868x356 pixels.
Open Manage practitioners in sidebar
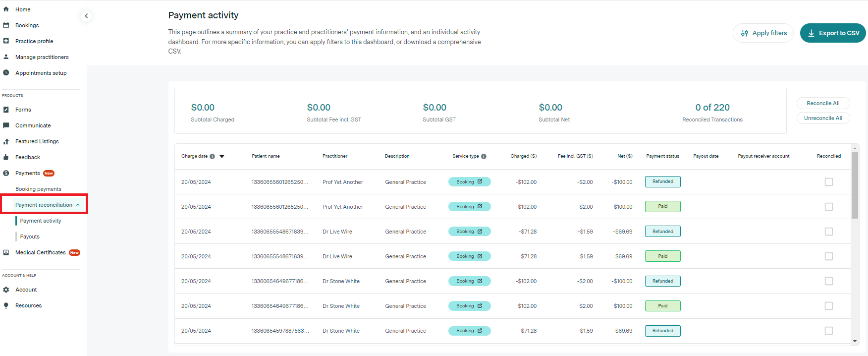coord(42,57)
